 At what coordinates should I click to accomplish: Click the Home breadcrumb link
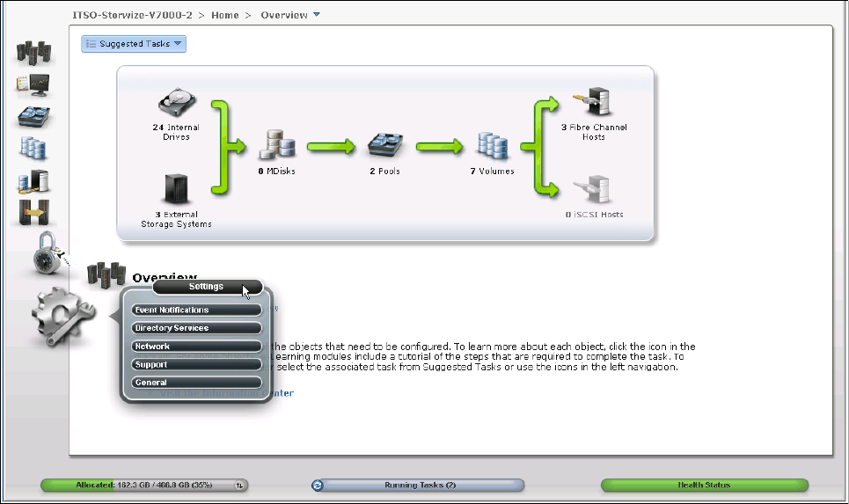tap(226, 15)
